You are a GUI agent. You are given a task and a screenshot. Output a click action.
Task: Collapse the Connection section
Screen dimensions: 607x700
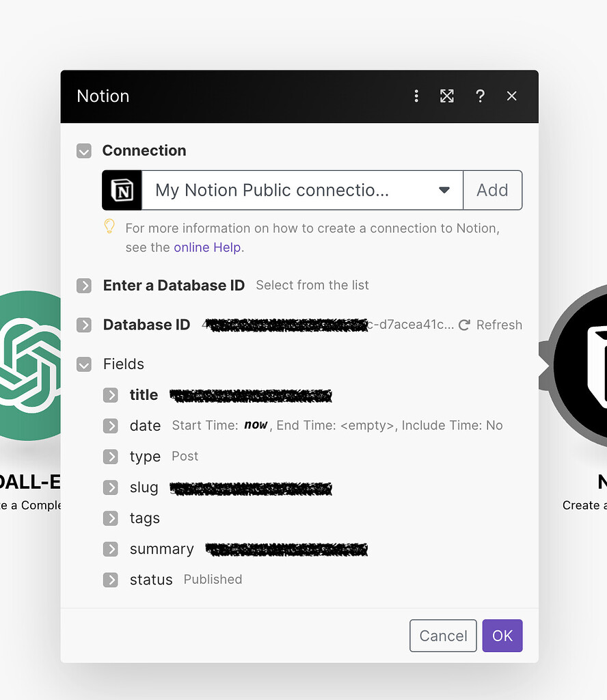(x=83, y=150)
